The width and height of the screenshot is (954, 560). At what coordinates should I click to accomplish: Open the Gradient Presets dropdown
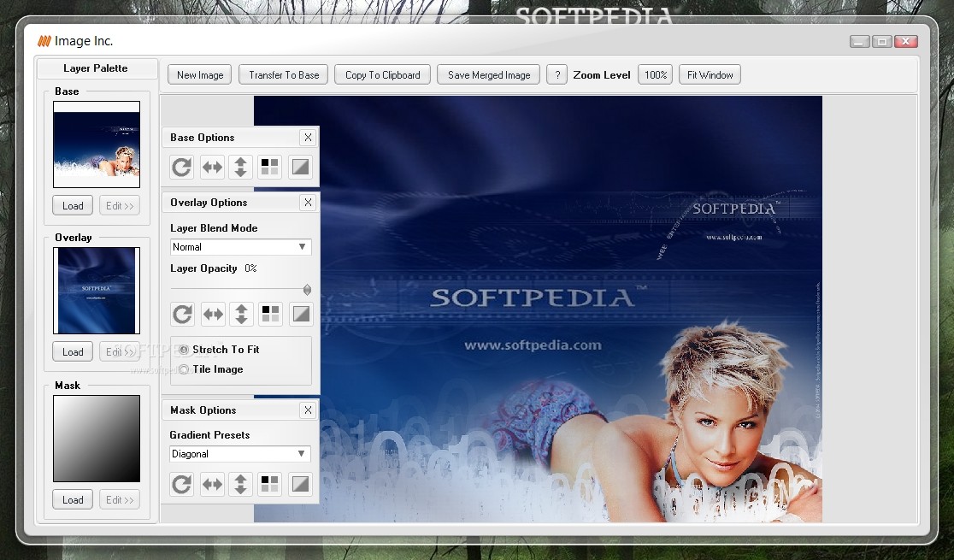coord(240,454)
